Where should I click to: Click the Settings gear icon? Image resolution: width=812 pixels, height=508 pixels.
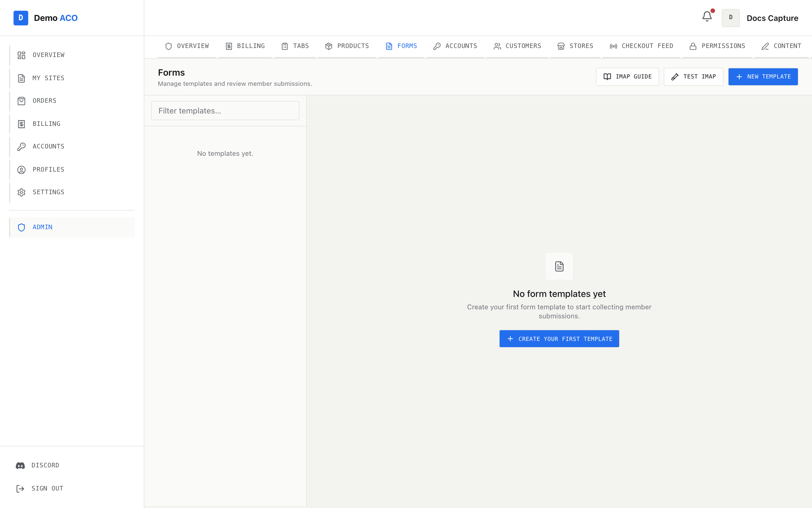coord(21,192)
